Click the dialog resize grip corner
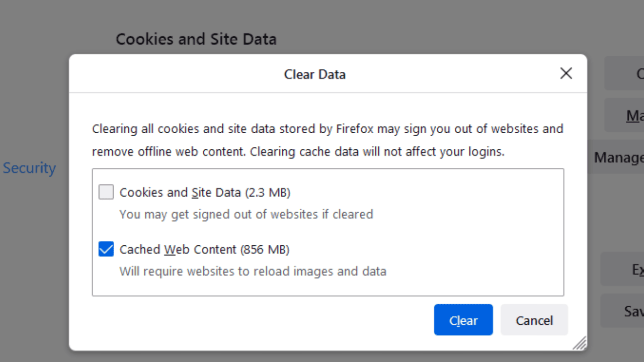644x362 pixels. tap(580, 343)
